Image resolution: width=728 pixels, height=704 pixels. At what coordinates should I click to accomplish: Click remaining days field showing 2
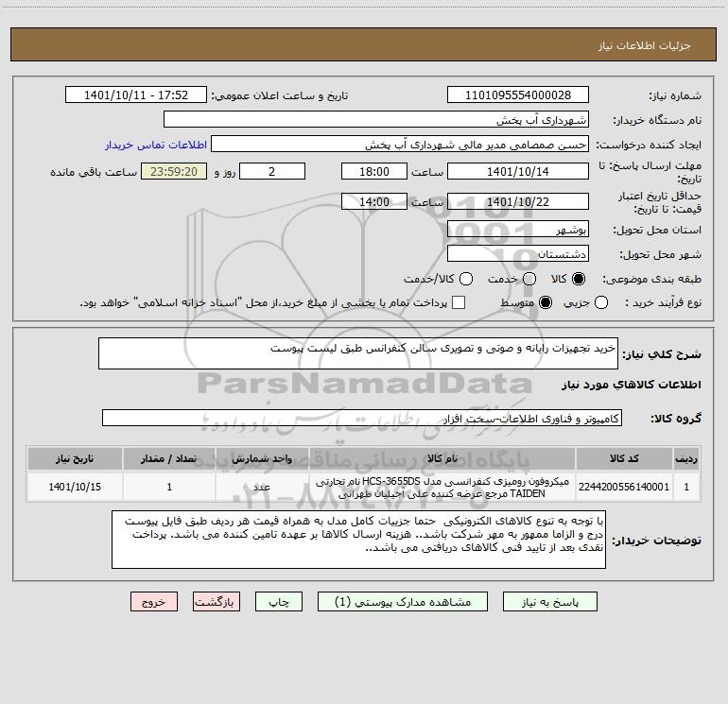pos(272,171)
